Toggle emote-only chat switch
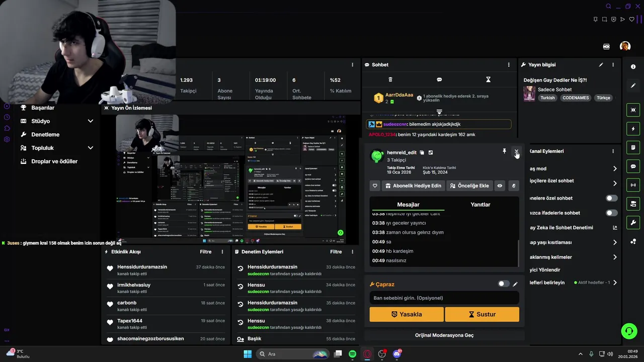644x362 pixels. [611, 213]
